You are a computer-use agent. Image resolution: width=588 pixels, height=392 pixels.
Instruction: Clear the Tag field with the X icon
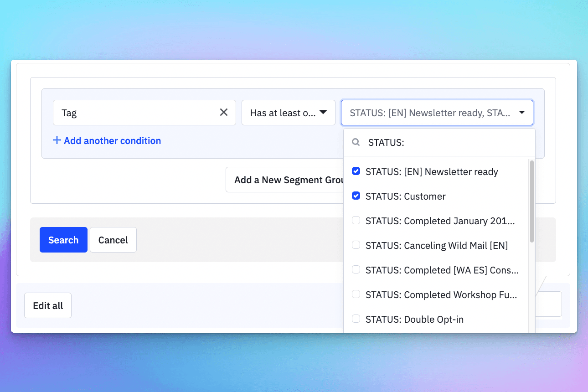(x=224, y=112)
